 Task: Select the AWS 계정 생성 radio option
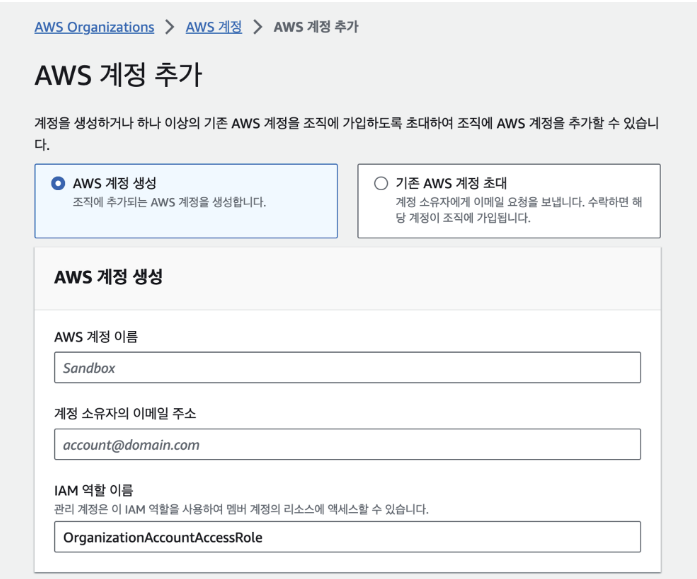[58, 183]
